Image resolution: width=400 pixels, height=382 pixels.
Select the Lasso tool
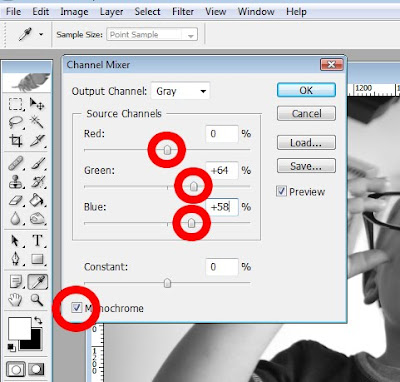click(x=15, y=122)
